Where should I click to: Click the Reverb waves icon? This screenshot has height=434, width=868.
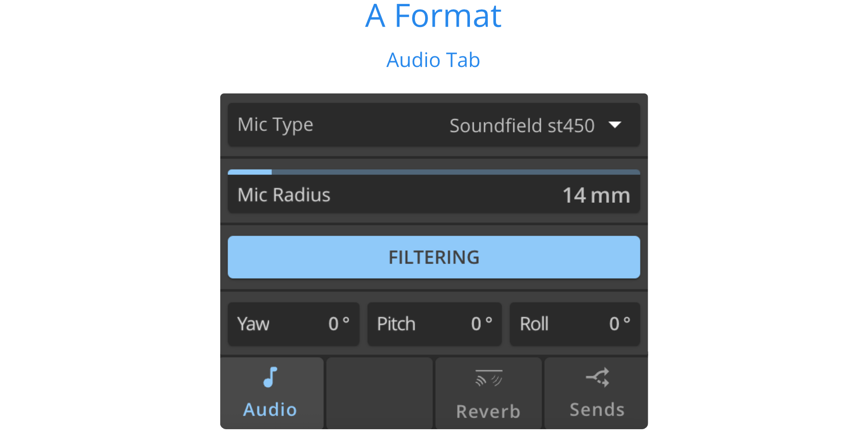pos(489,378)
